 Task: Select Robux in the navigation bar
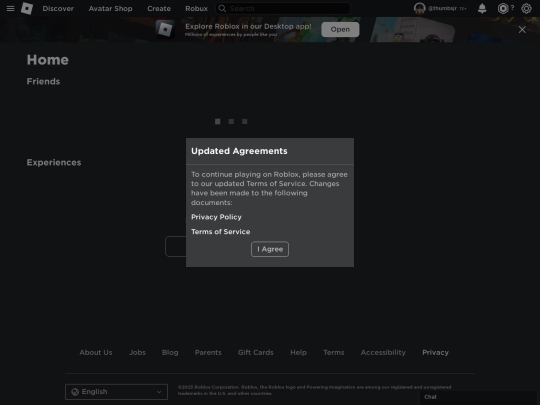[196, 9]
